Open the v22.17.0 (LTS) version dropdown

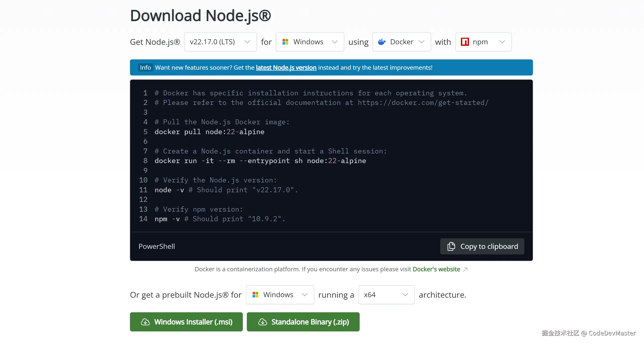point(220,42)
